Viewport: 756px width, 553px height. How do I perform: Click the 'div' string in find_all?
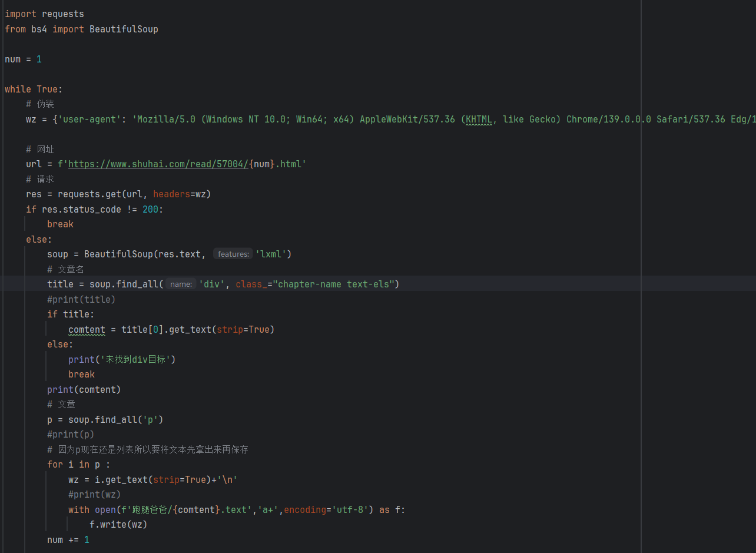click(212, 284)
